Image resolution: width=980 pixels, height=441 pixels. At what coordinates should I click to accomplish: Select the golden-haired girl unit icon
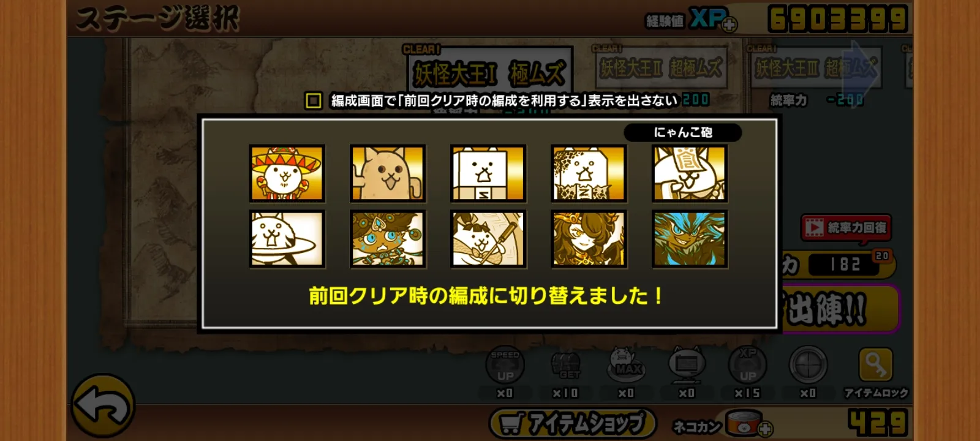click(x=589, y=239)
